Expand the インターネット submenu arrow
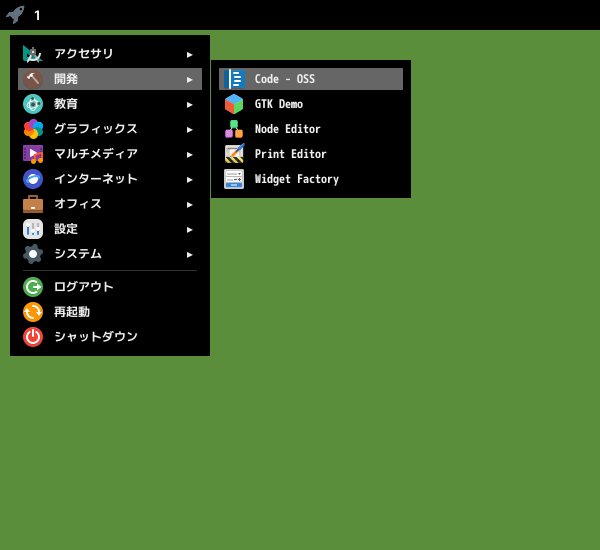The image size is (600, 550). click(x=189, y=180)
